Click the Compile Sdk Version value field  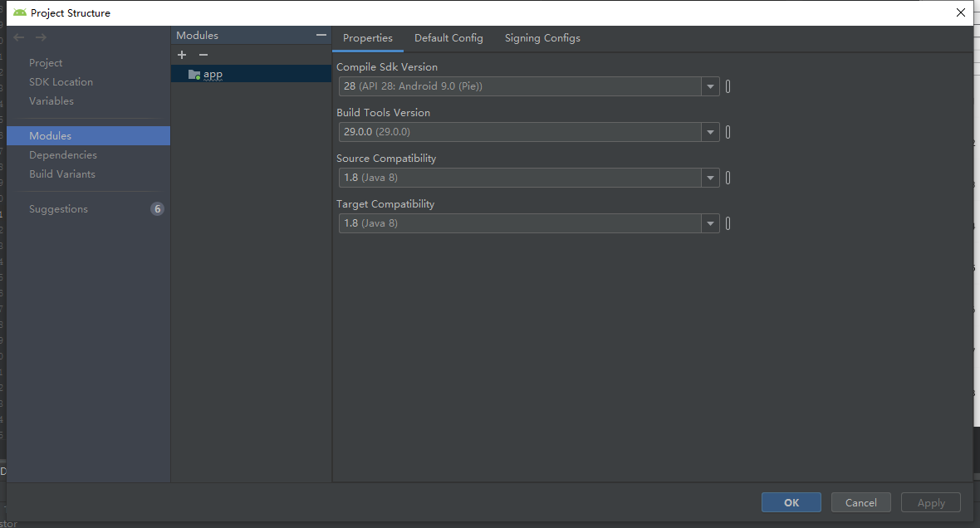pyautogui.click(x=520, y=86)
